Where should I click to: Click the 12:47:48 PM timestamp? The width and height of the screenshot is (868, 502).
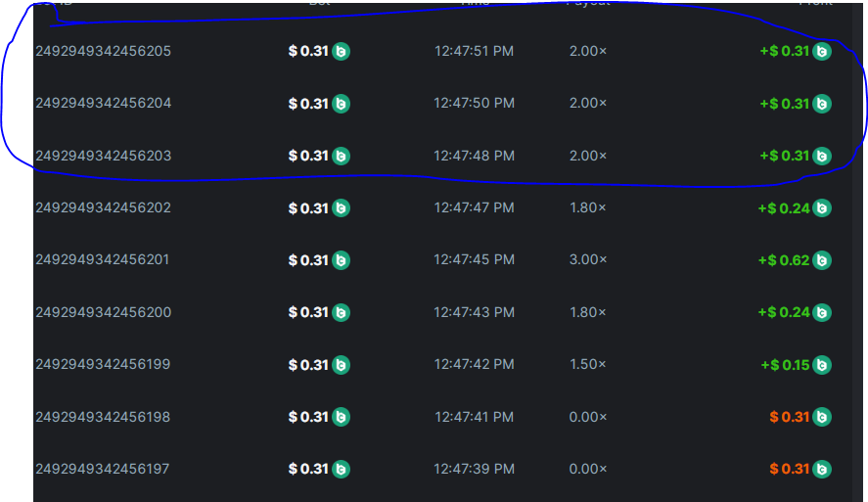474,156
